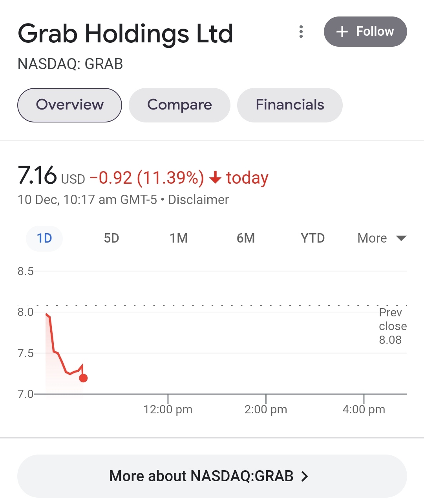424x504 pixels.
Task: Select the 1D chart range
Action: [x=44, y=238]
